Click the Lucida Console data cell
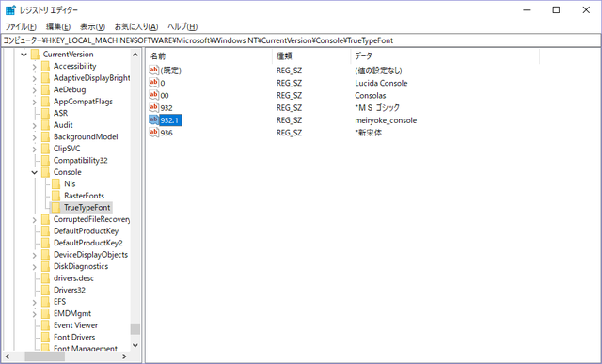The width and height of the screenshot is (602, 364). (x=381, y=83)
